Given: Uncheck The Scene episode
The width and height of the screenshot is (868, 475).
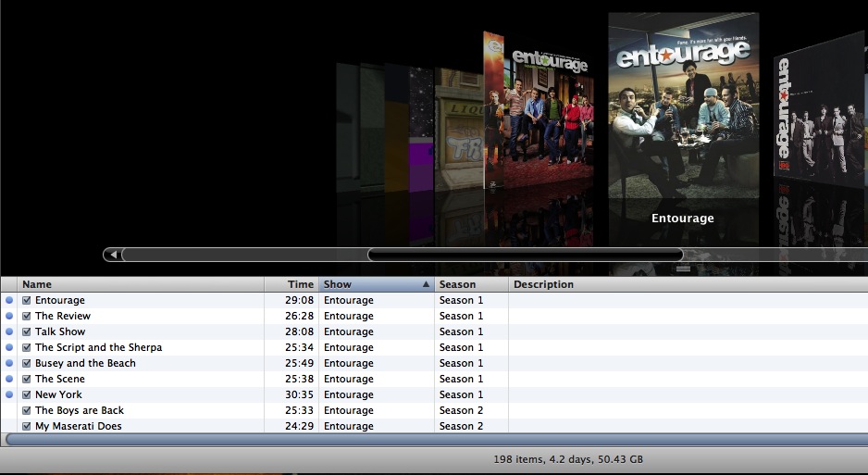Looking at the screenshot, I should (26, 380).
